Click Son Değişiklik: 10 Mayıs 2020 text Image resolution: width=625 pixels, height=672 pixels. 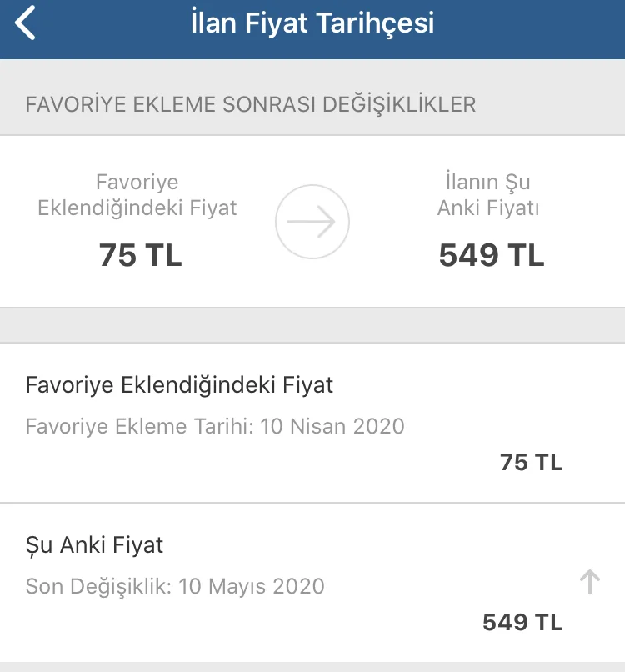175,586
